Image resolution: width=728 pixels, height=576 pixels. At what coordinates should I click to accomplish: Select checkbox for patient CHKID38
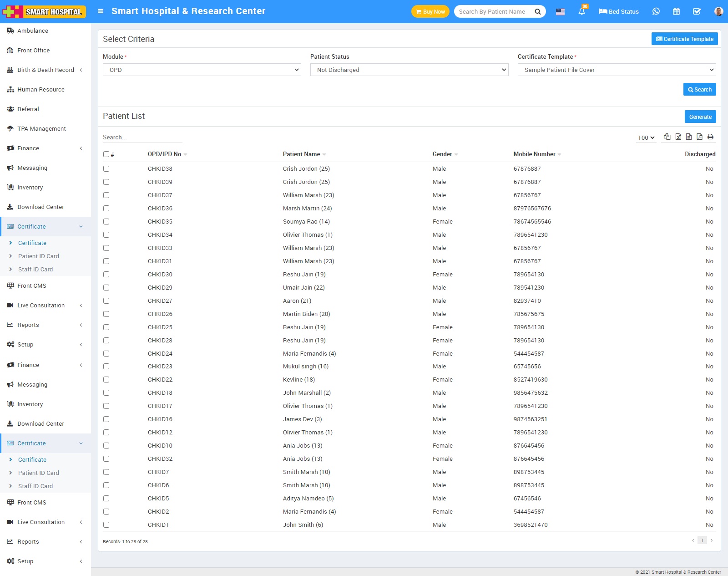[x=106, y=169]
